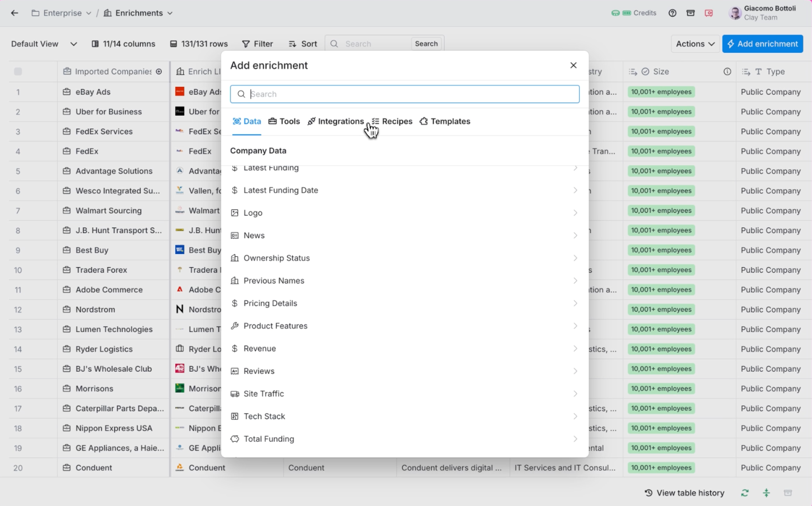
Task: Tick the select-all checkbox in the table header
Action: pyautogui.click(x=18, y=72)
